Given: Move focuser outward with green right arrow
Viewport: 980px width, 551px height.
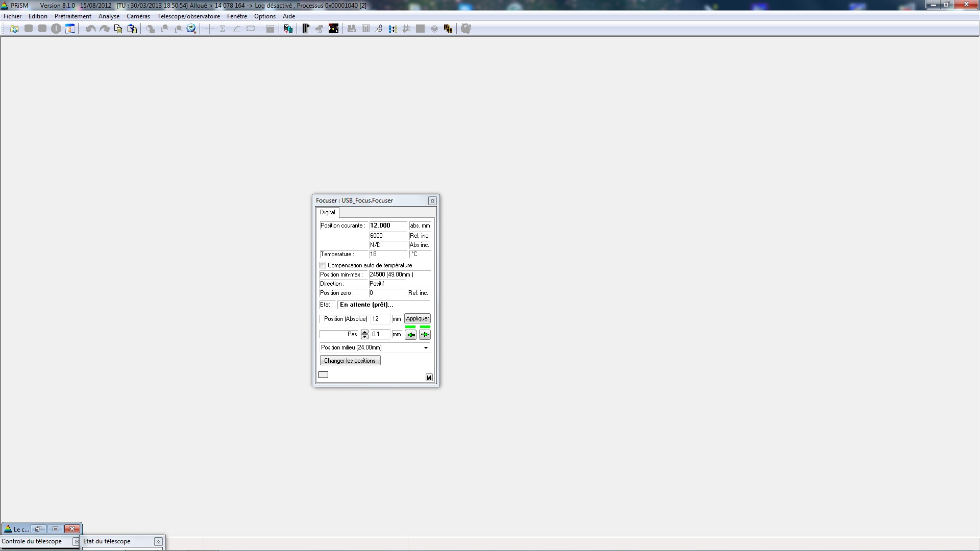Looking at the screenshot, I should pos(425,335).
